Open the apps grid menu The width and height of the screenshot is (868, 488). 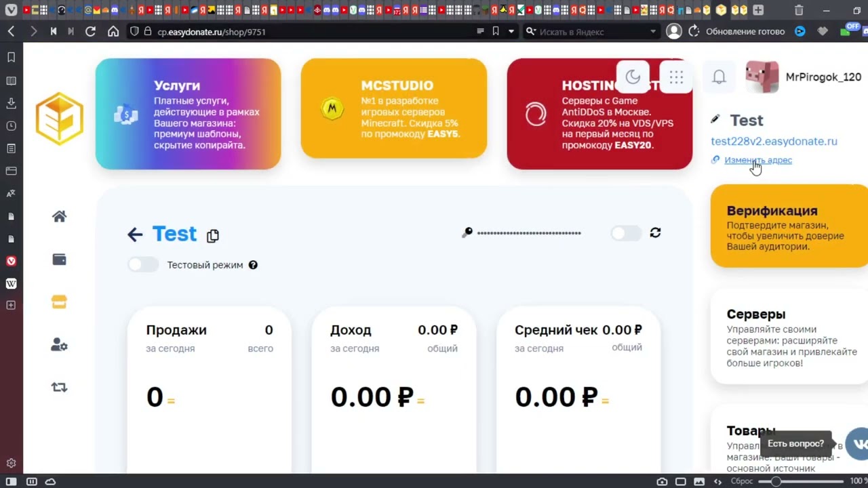676,77
